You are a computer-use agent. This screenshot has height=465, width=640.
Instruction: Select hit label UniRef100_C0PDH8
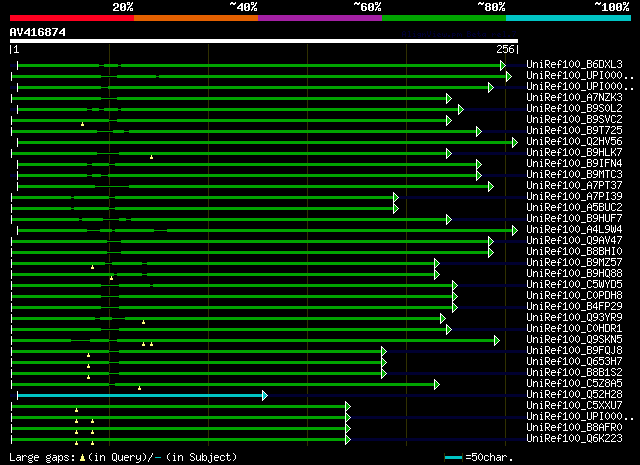574,296
